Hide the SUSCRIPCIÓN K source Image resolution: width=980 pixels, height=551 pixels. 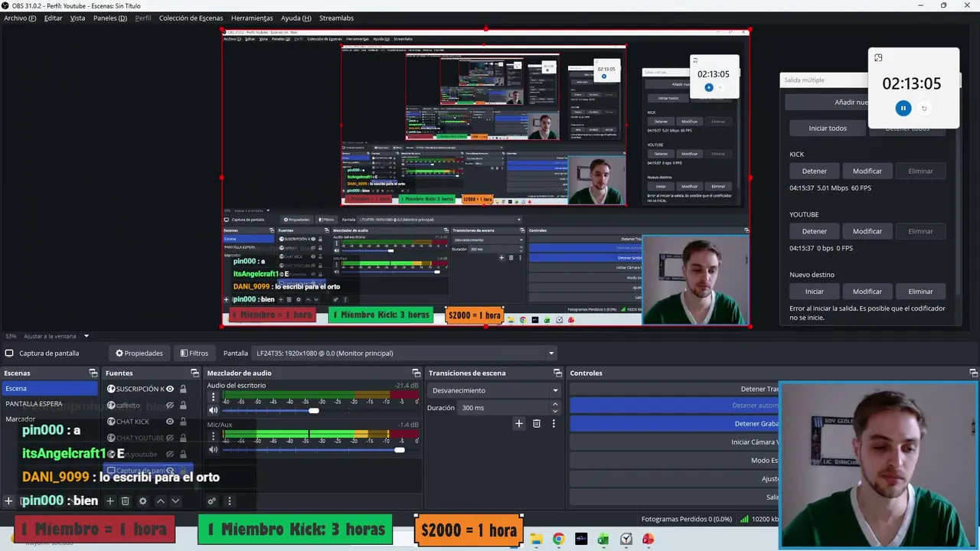click(x=170, y=389)
